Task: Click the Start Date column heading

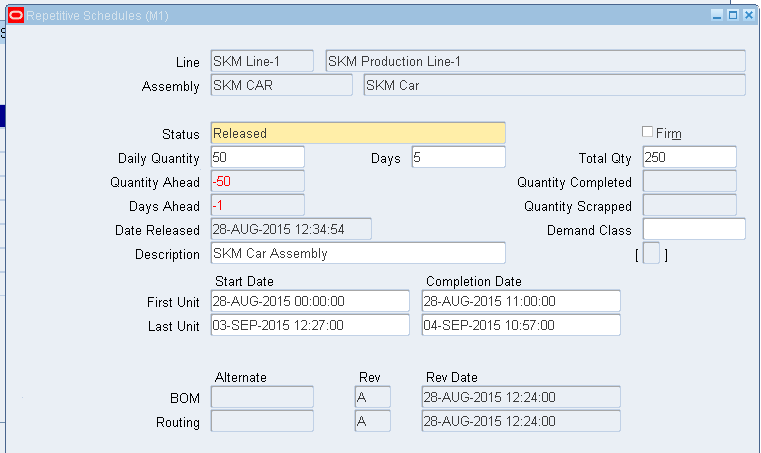Action: [x=244, y=282]
